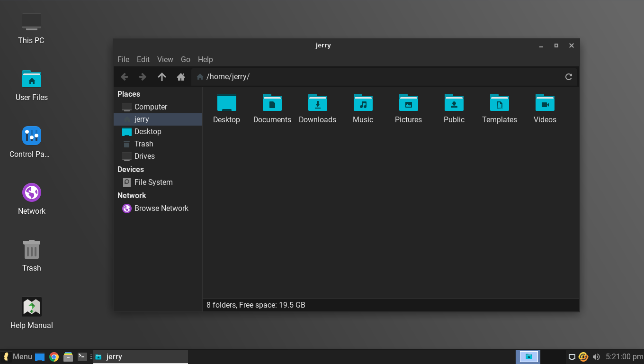This screenshot has width=644, height=364.
Task: Open the Templates folder
Action: (499, 108)
